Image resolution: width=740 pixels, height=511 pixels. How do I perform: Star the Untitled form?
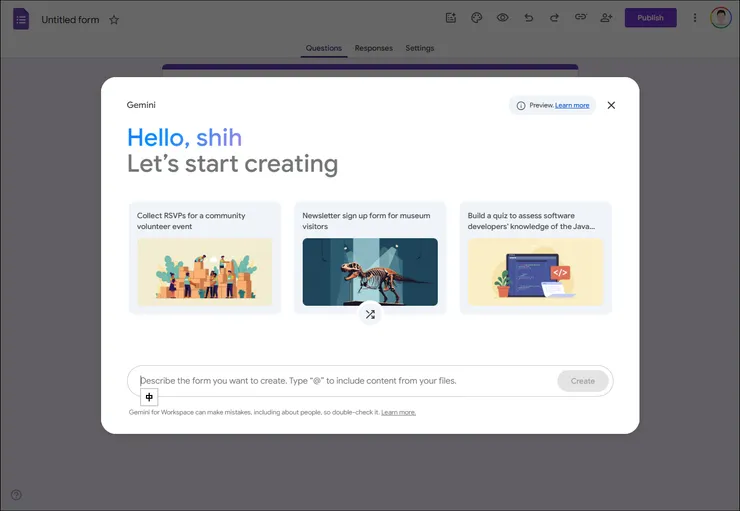point(114,20)
